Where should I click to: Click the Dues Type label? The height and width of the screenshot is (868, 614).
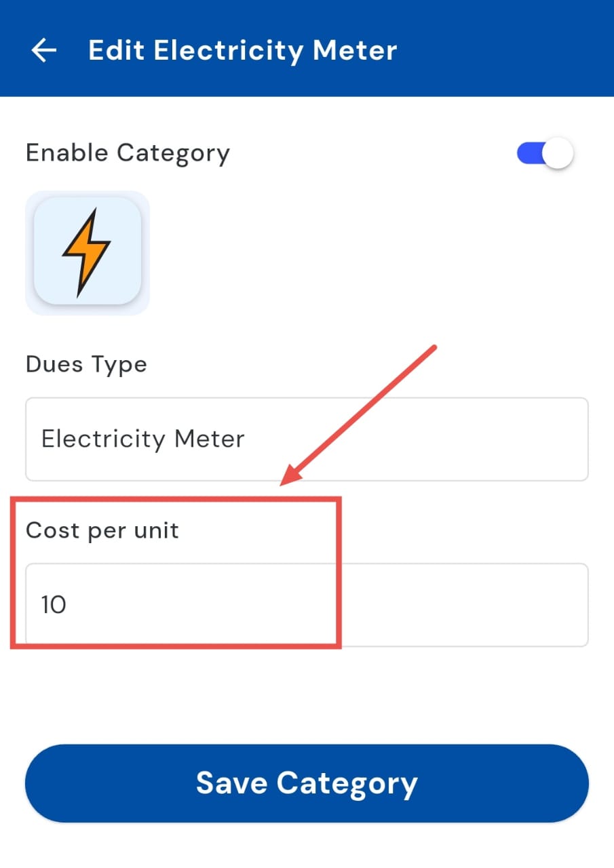pos(86,365)
